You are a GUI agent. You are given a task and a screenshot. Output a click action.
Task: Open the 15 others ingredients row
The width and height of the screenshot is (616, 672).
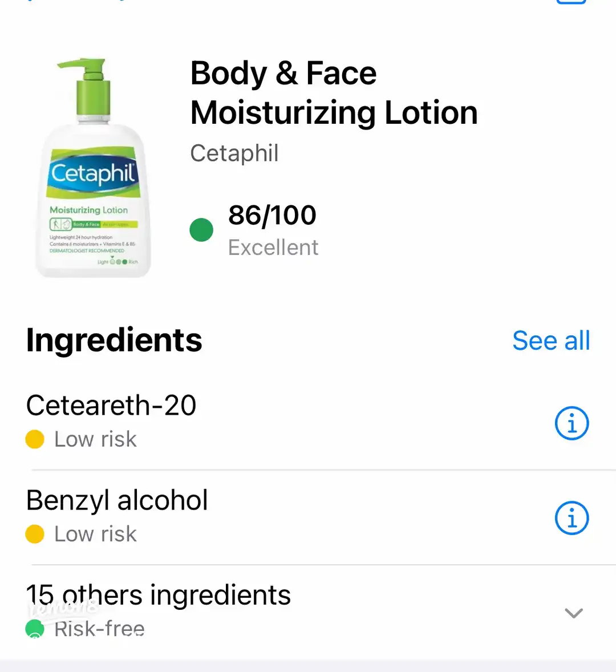pyautogui.click(x=159, y=596)
